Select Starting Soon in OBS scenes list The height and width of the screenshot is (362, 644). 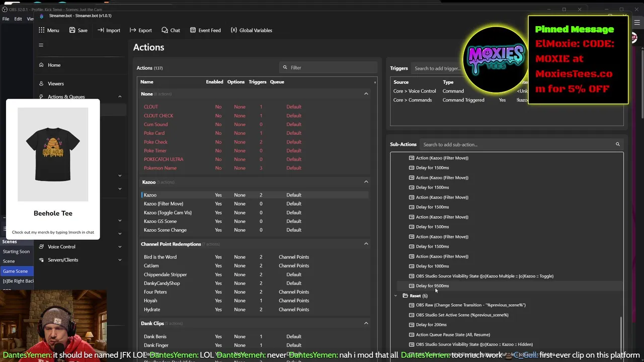(x=17, y=251)
